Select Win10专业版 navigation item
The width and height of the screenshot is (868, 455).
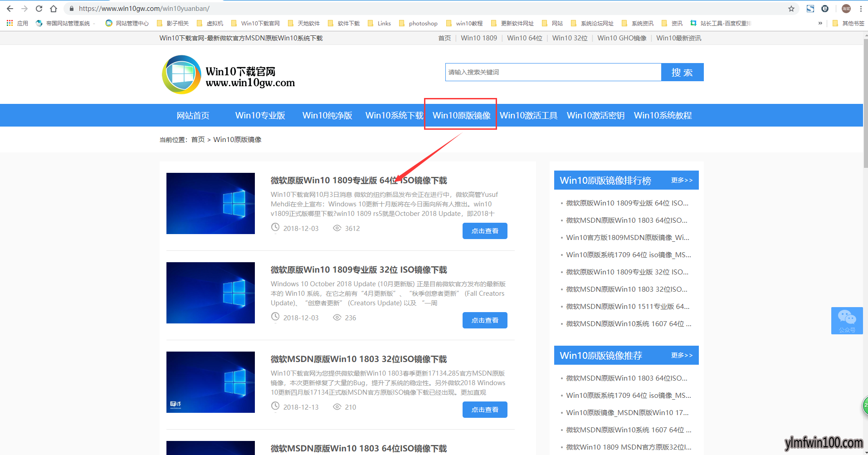click(x=260, y=115)
